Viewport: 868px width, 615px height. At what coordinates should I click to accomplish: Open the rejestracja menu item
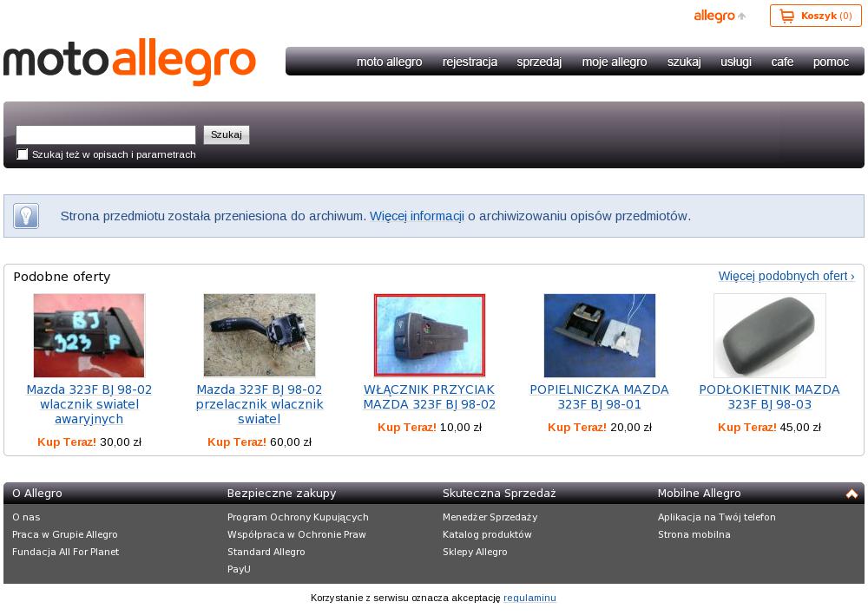(x=470, y=62)
